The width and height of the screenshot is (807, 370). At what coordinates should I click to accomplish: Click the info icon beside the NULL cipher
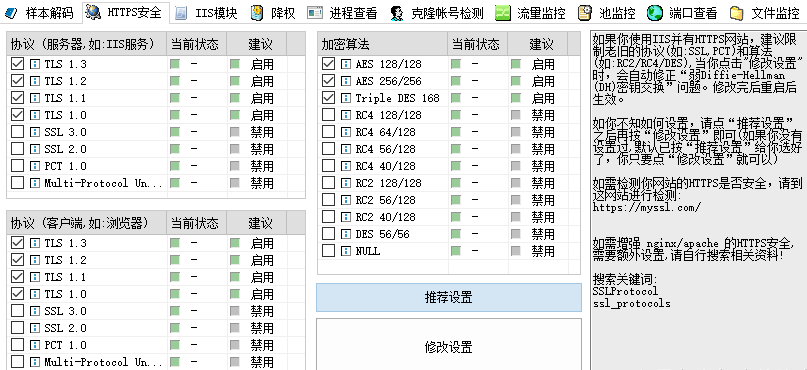click(346, 251)
